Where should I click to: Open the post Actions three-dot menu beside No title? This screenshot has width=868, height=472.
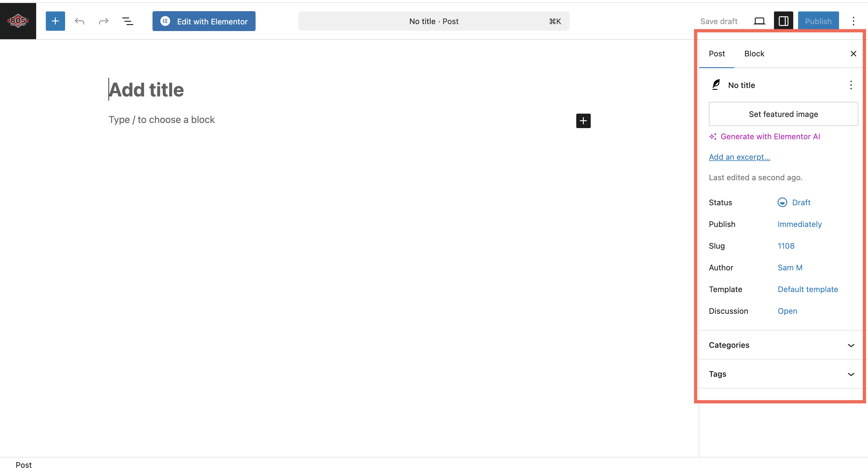point(851,85)
